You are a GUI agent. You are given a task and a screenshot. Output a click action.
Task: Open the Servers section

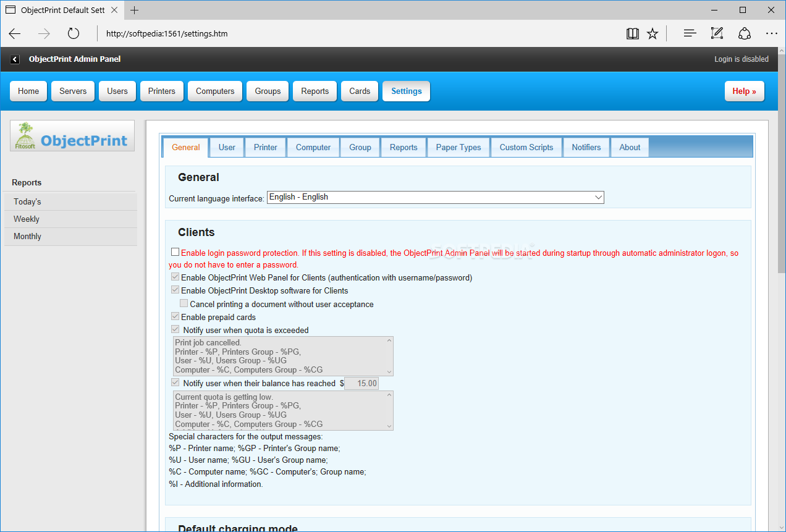pyautogui.click(x=73, y=91)
